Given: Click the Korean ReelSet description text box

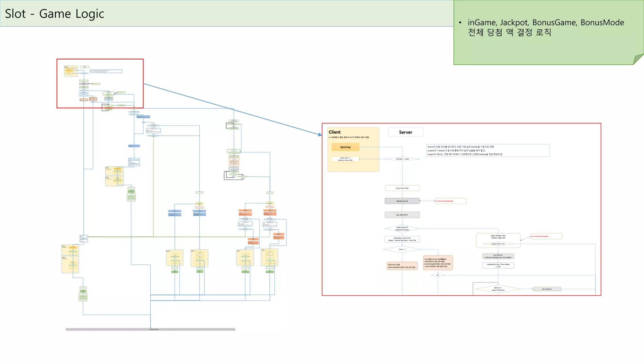Looking at the screenshot, I should click(487, 151).
